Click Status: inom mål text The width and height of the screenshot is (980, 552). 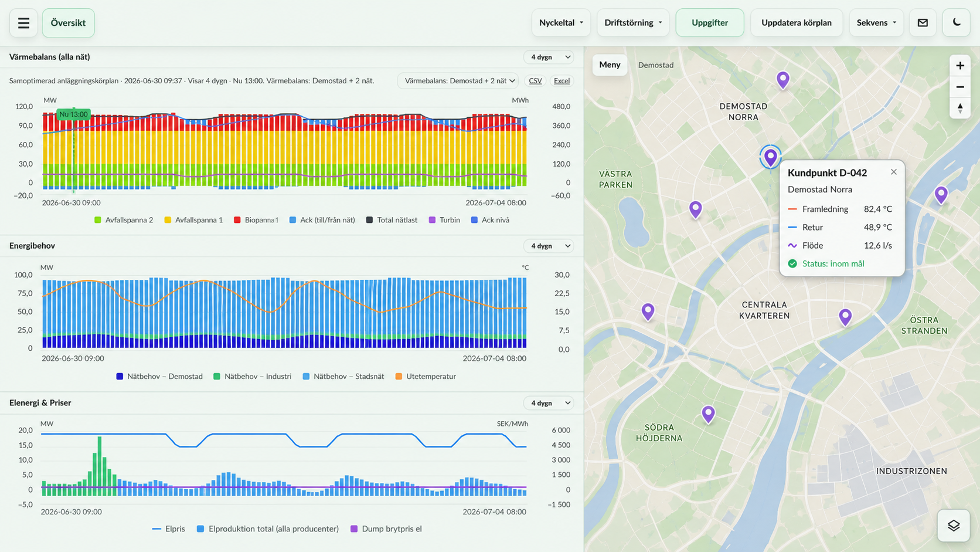pos(833,263)
